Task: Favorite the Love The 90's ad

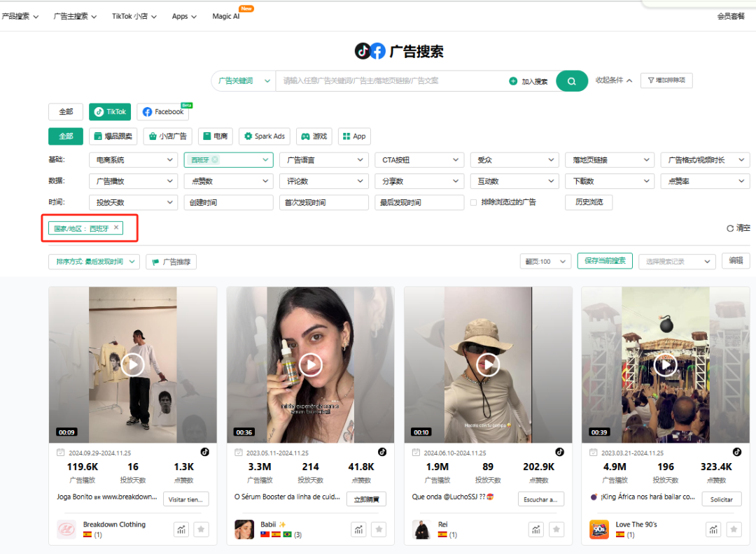Action: pos(734,530)
